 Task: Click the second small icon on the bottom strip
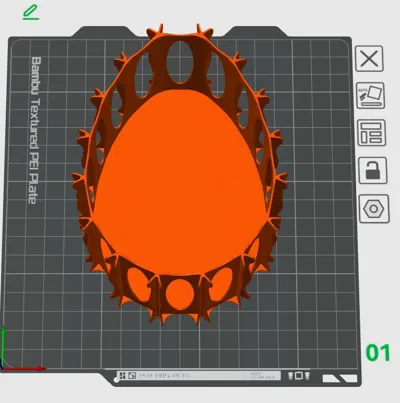pyautogui.click(x=132, y=376)
